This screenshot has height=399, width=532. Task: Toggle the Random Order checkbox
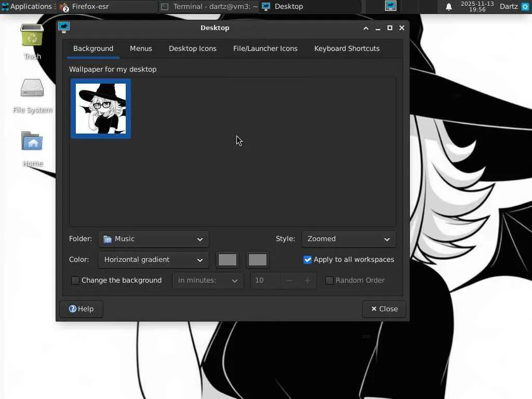329,281
